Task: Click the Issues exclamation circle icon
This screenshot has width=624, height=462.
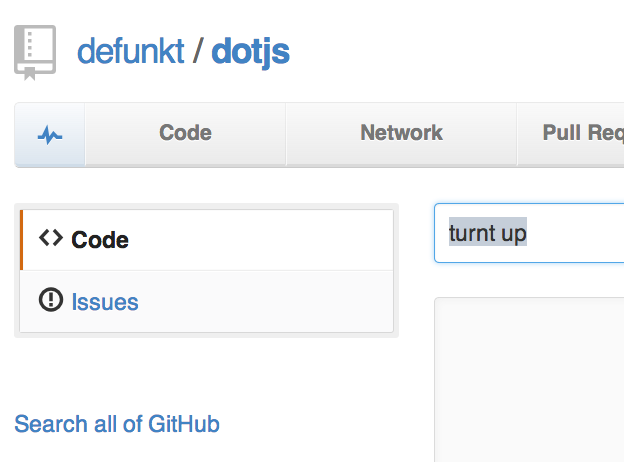Action: [x=51, y=301]
